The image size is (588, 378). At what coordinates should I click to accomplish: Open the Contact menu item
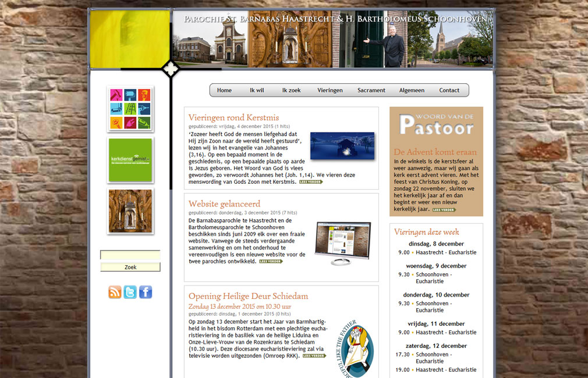[449, 90]
